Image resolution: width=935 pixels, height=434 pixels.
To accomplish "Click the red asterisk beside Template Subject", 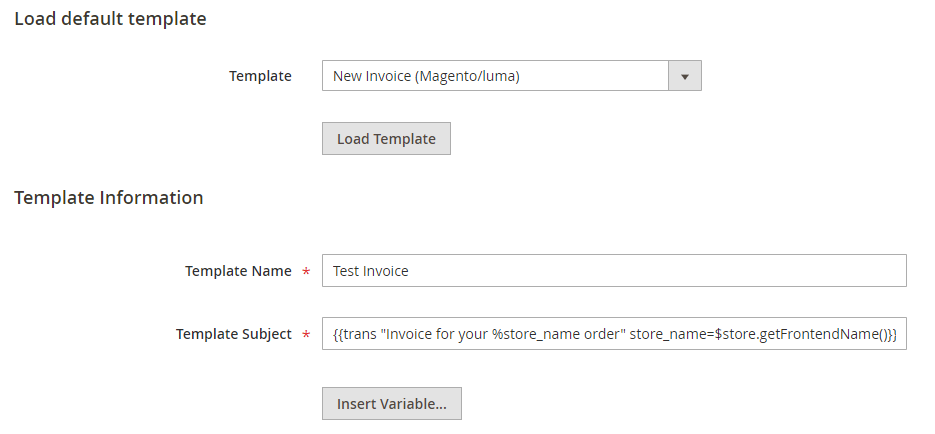I will (x=306, y=335).
